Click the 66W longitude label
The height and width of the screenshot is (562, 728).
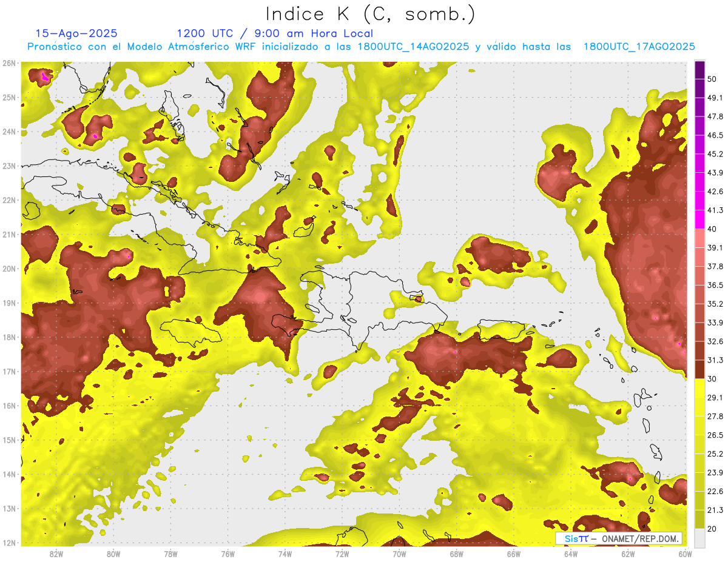513,554
